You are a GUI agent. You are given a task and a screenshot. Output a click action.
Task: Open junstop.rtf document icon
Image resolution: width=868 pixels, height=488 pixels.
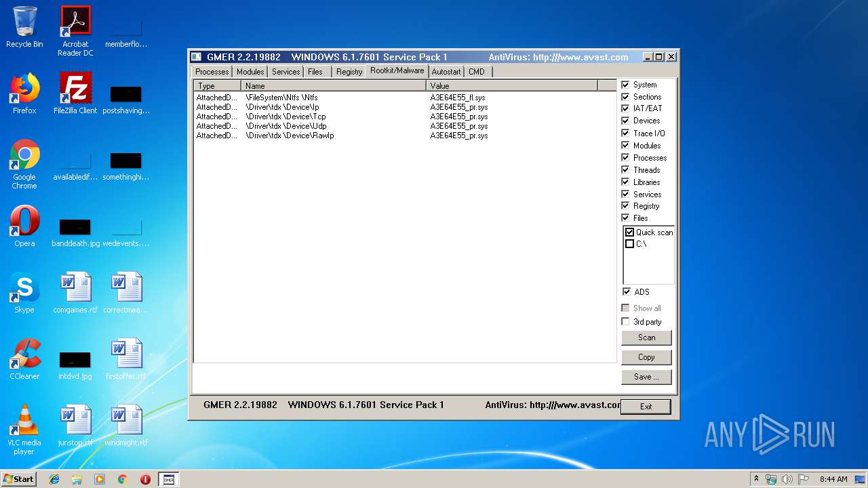[x=75, y=426]
